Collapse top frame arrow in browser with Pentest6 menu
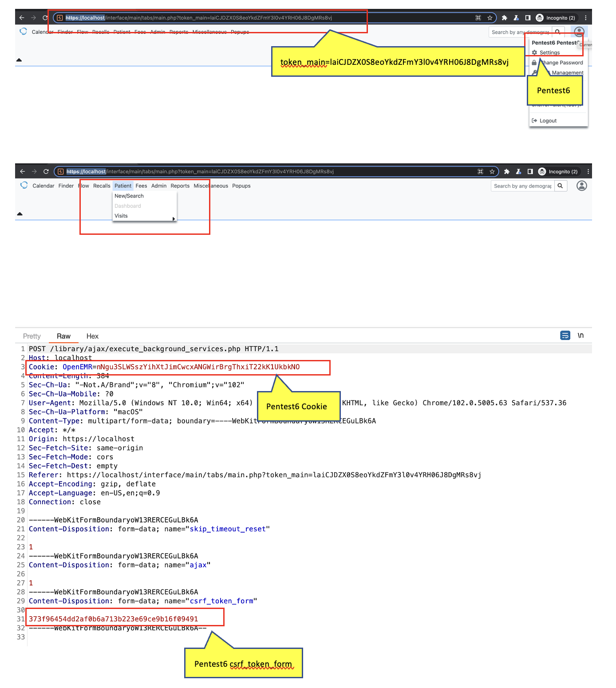Screen dimensions: 616x688 (19, 60)
